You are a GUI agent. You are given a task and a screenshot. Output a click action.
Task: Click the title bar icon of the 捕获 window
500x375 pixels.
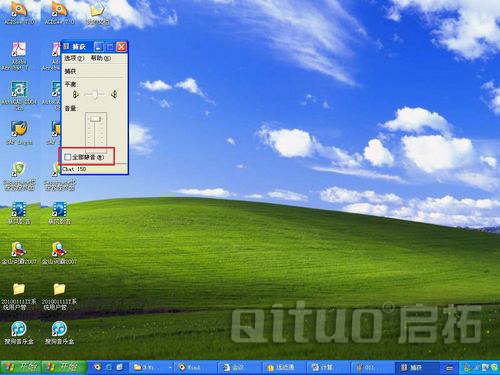(66, 47)
